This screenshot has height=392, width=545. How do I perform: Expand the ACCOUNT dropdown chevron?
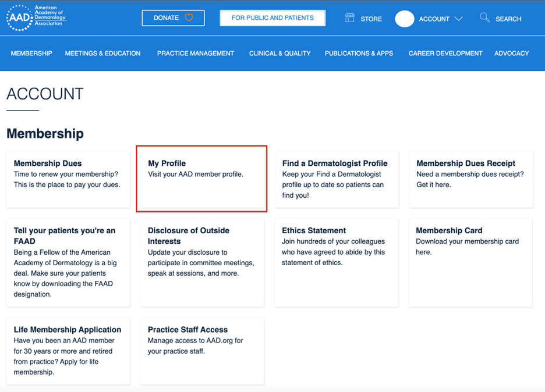point(460,19)
